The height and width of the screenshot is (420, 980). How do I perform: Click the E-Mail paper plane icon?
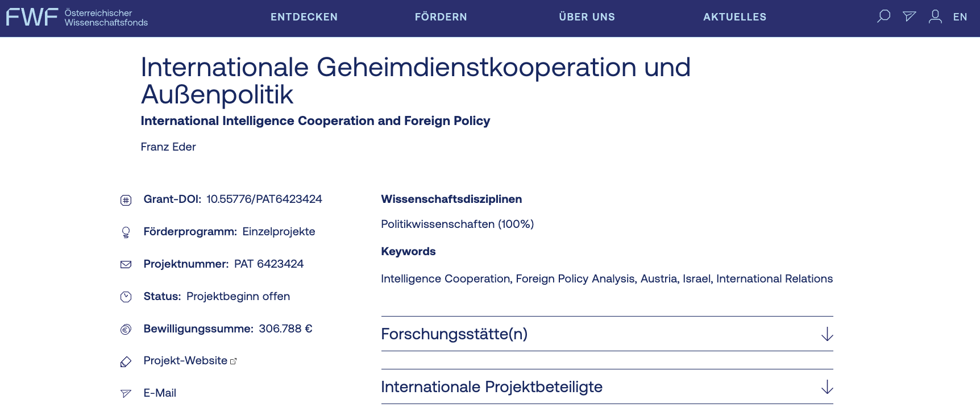pyautogui.click(x=126, y=393)
